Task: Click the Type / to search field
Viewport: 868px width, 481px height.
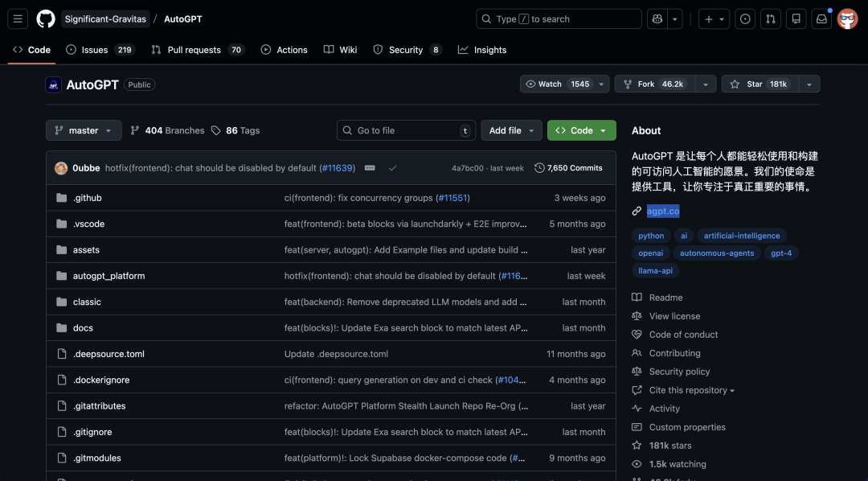Action: (558, 18)
